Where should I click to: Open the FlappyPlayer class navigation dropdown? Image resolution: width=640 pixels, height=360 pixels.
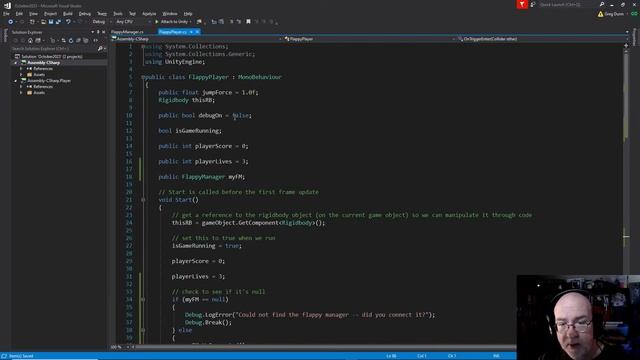tap(369, 39)
